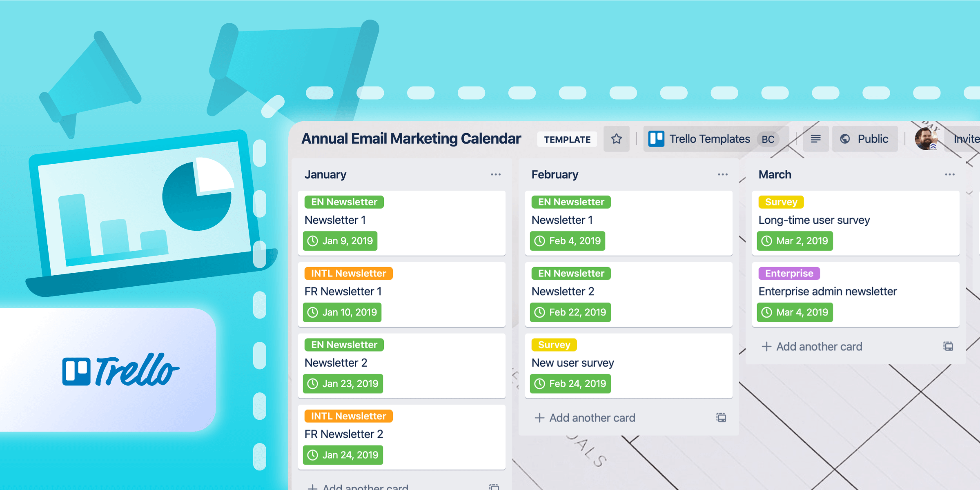Viewport: 980px width, 490px height.
Task: Click yellow Survey label on Long-time user survey
Action: pyautogui.click(x=781, y=202)
